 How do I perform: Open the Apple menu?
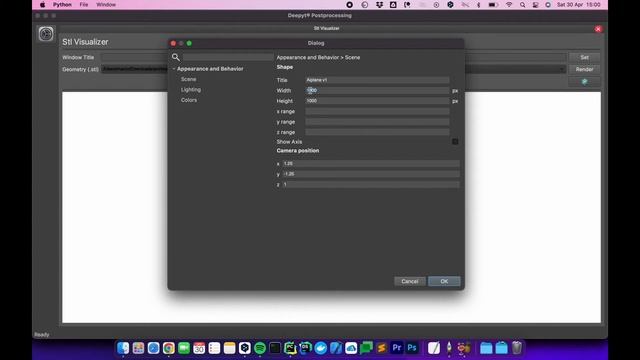click(x=42, y=5)
